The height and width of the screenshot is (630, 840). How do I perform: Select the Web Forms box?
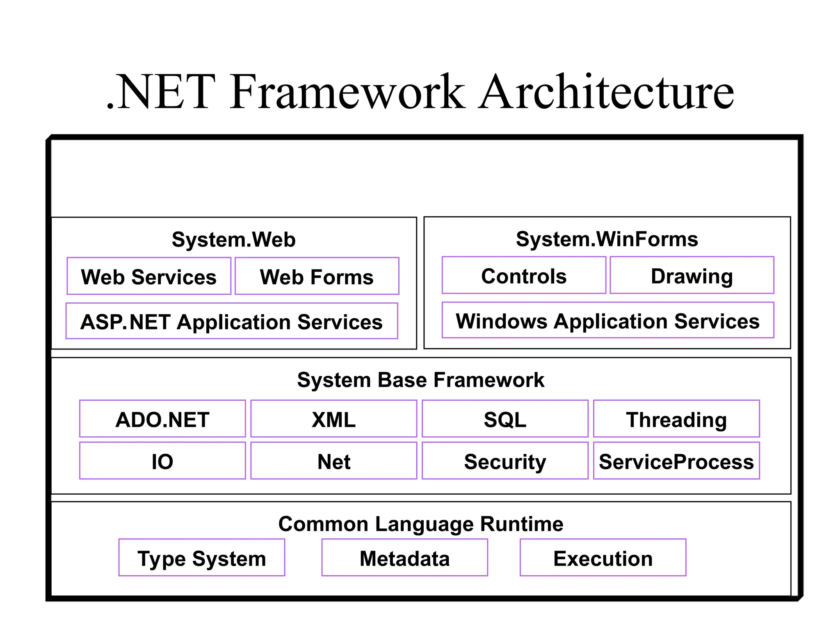(317, 276)
